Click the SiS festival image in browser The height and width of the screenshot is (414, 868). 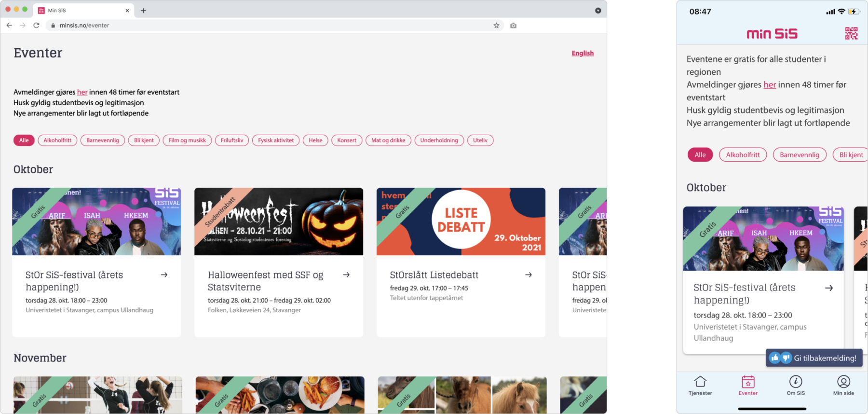(x=96, y=221)
